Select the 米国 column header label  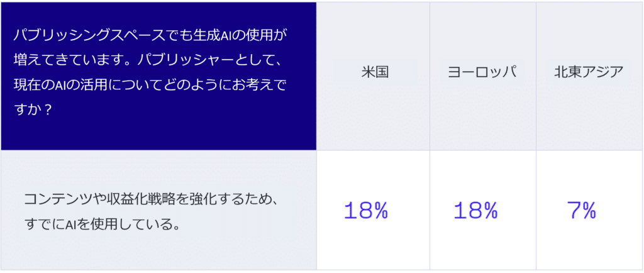375,72
